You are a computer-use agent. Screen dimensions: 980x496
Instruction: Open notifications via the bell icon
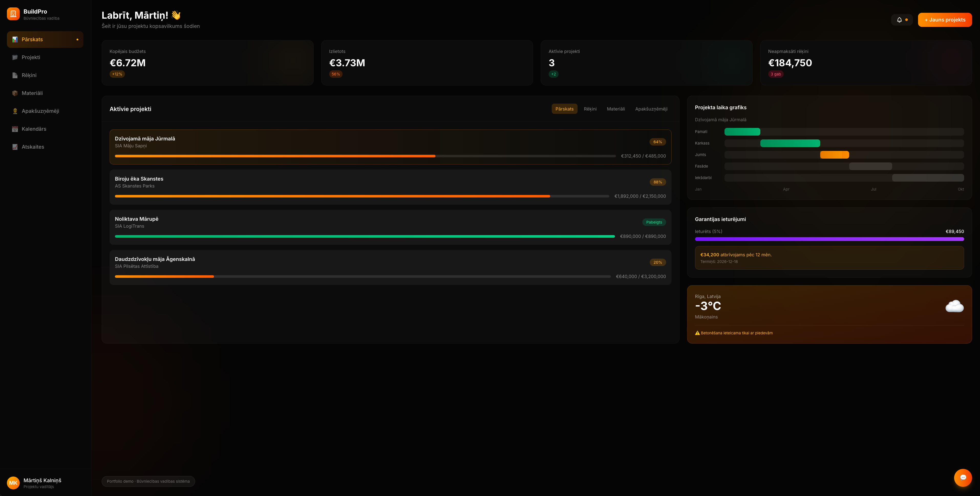coord(899,20)
